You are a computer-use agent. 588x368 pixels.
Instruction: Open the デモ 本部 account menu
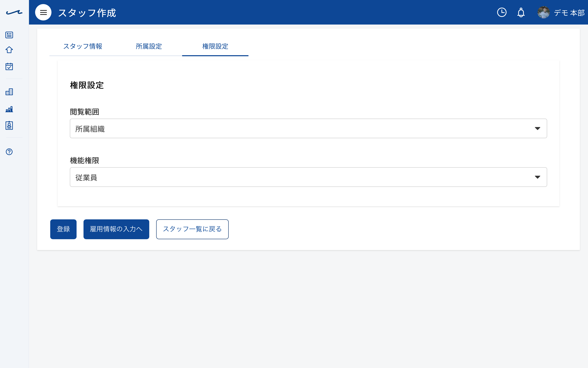569,13
